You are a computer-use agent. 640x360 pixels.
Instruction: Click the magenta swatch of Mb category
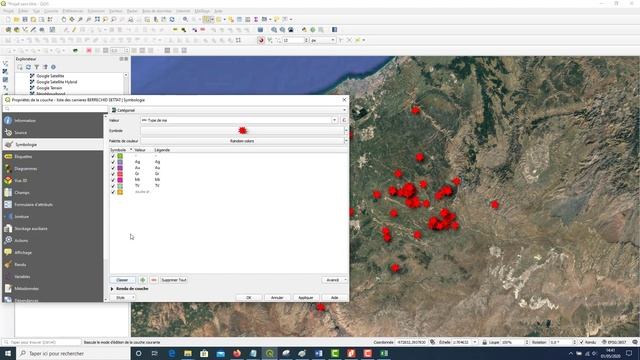[x=120, y=180]
